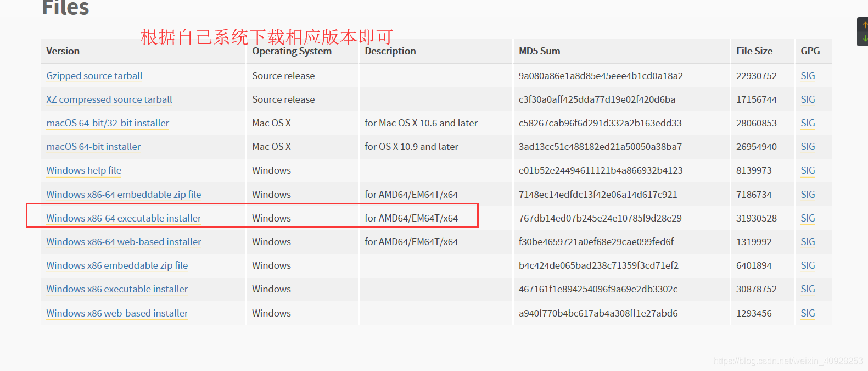Open SIG link for x86-64 executable installer
Image resolution: width=868 pixels, height=371 pixels.
(x=808, y=218)
